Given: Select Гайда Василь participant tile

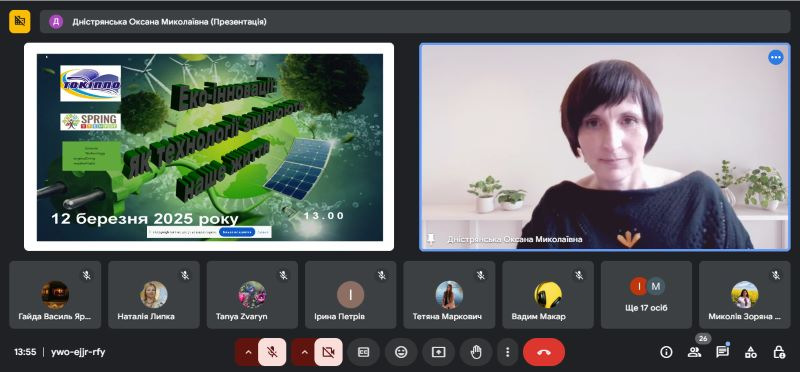Looking at the screenshot, I should coord(55,295).
